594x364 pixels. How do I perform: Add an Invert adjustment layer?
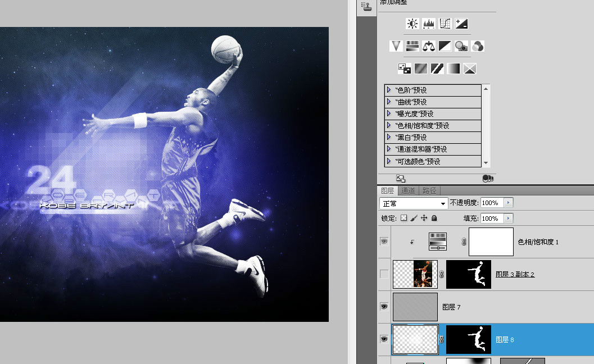pos(405,69)
